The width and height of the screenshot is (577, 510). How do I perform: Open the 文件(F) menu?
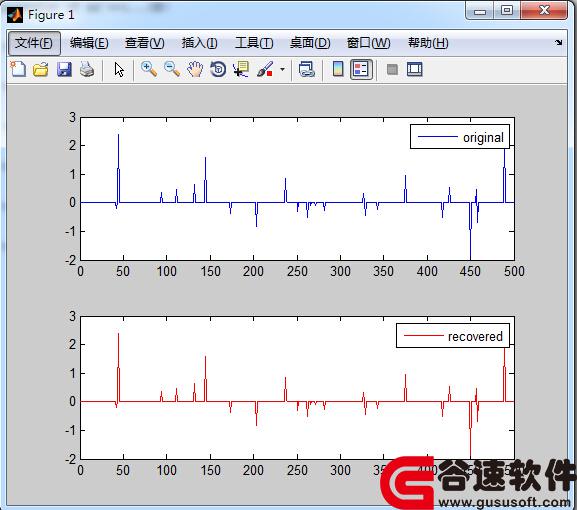(34, 43)
